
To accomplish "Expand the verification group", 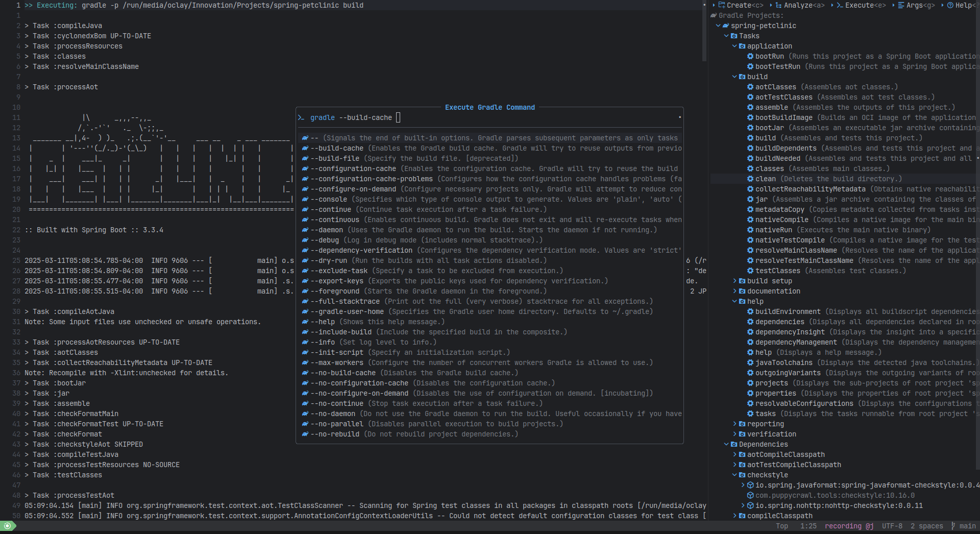I will pos(735,434).
